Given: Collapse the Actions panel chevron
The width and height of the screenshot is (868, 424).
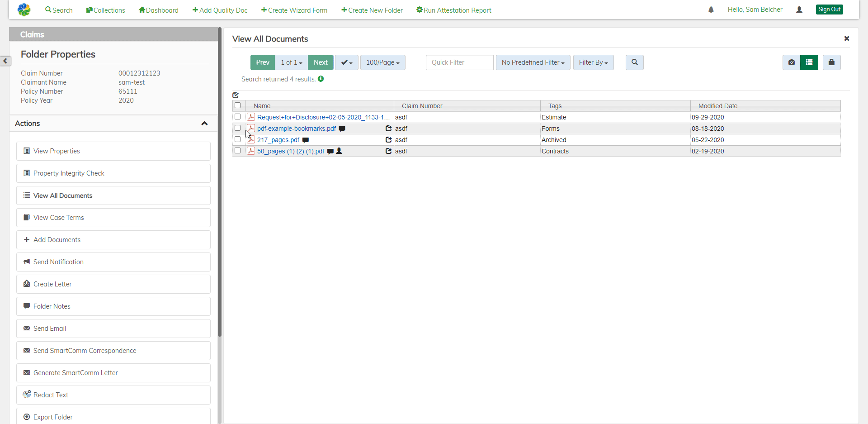Looking at the screenshot, I should coord(204,123).
